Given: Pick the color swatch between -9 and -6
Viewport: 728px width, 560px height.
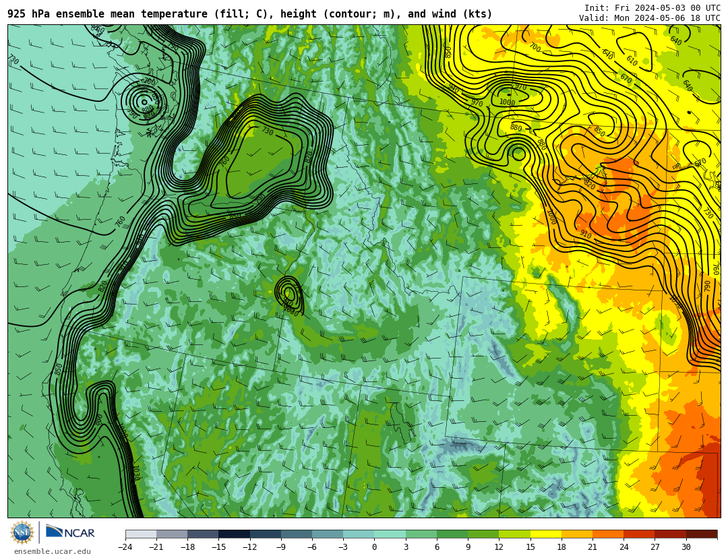Looking at the screenshot, I should coord(296,534).
